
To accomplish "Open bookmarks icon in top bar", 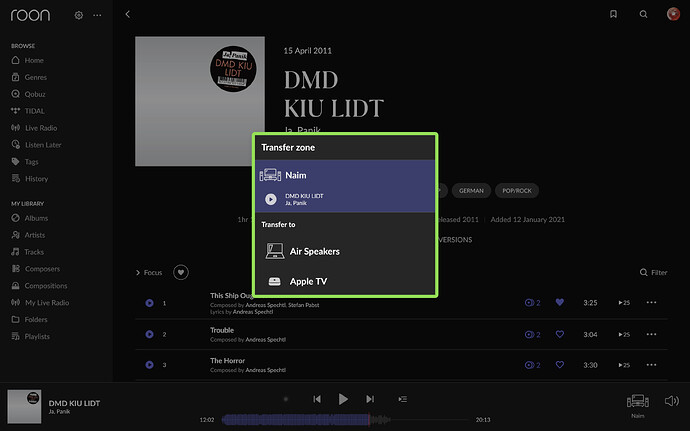I will (613, 15).
